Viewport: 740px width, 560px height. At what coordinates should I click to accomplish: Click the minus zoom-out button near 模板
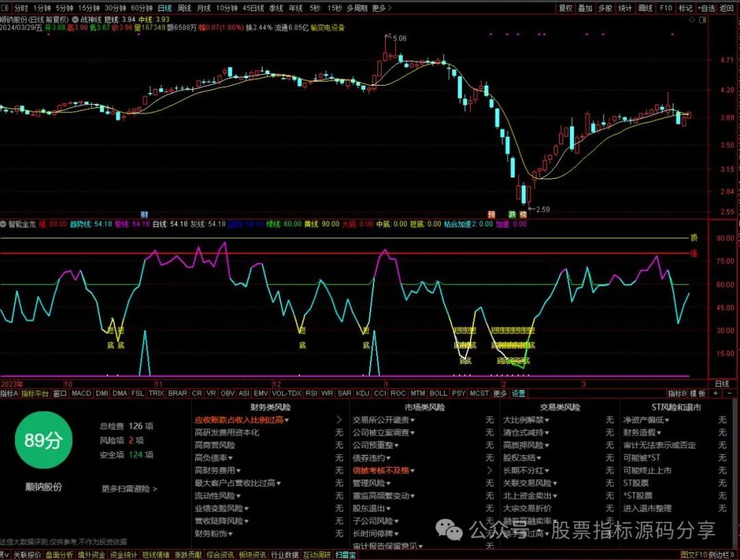coord(730,393)
